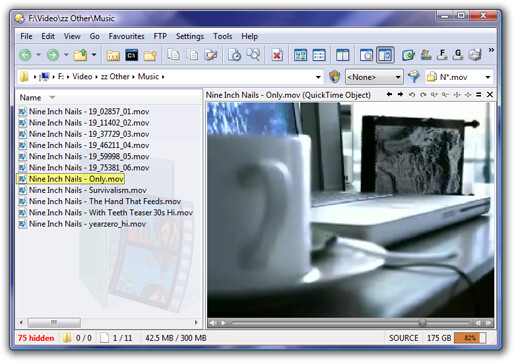The height and width of the screenshot is (362, 514).
Task: Open the Favourites menu
Action: pyautogui.click(x=126, y=36)
